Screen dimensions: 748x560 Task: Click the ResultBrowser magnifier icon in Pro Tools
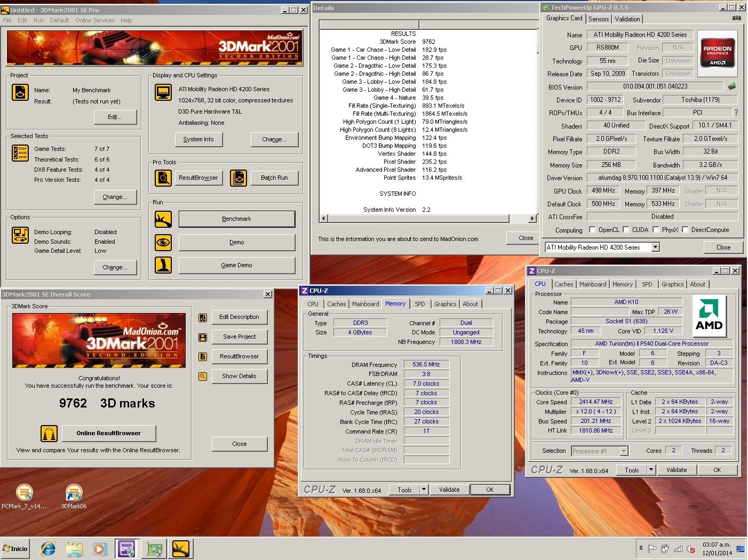point(163,178)
